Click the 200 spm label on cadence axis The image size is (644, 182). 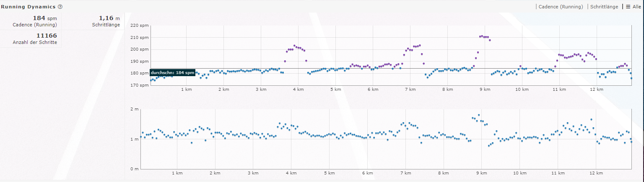click(140, 49)
